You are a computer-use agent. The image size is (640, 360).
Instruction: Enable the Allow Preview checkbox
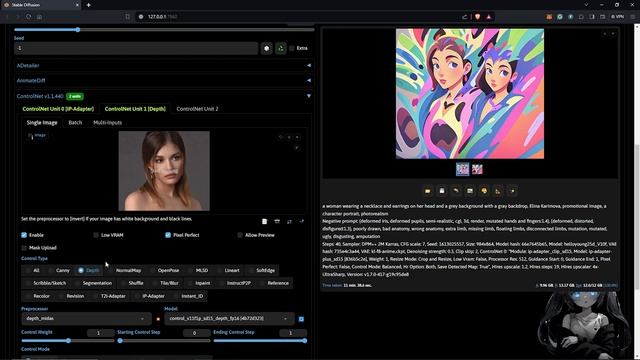point(240,235)
